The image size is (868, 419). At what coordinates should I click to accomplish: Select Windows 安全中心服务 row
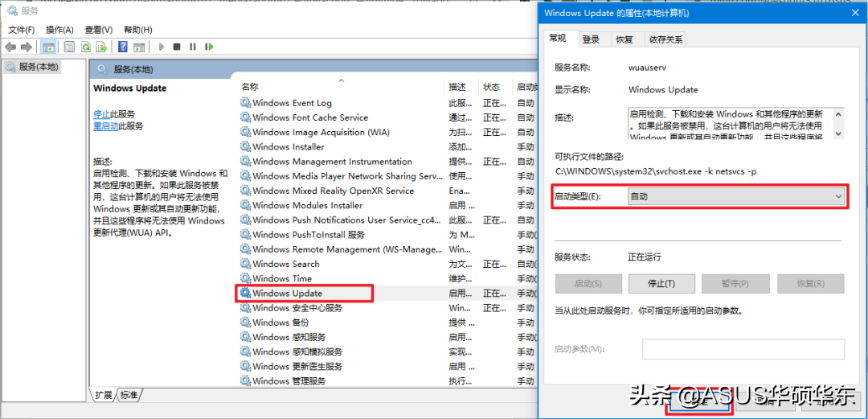click(387, 307)
